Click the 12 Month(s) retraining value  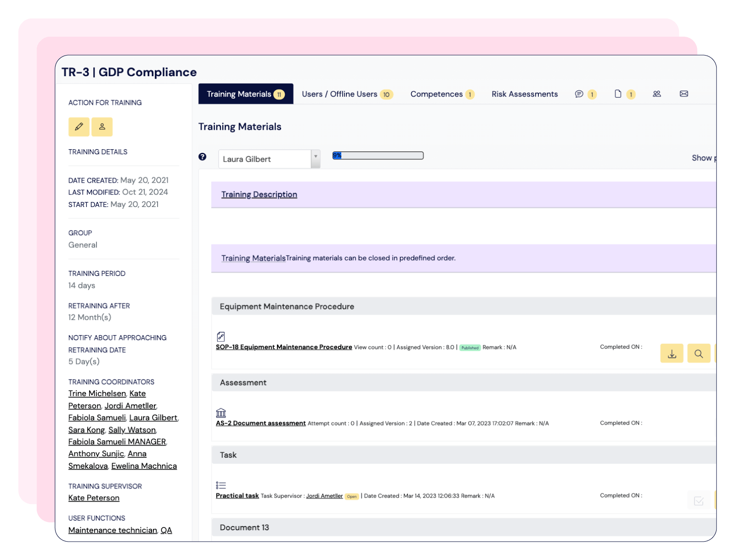[90, 318]
